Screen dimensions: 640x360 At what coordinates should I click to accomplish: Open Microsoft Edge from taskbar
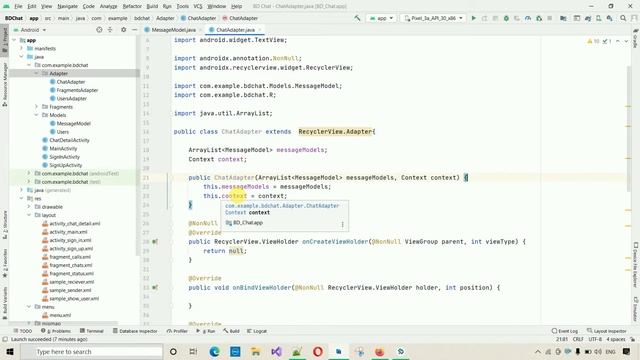pos(214,351)
